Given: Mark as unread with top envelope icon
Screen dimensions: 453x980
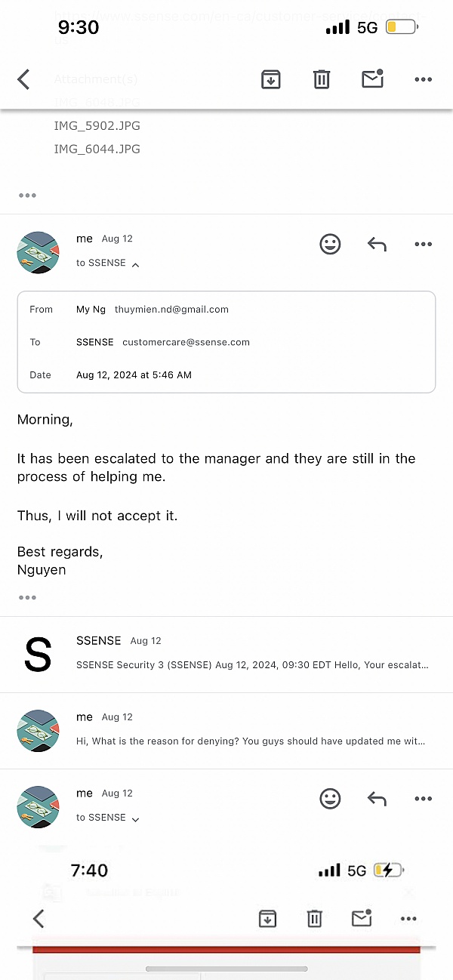Looking at the screenshot, I should [373, 79].
